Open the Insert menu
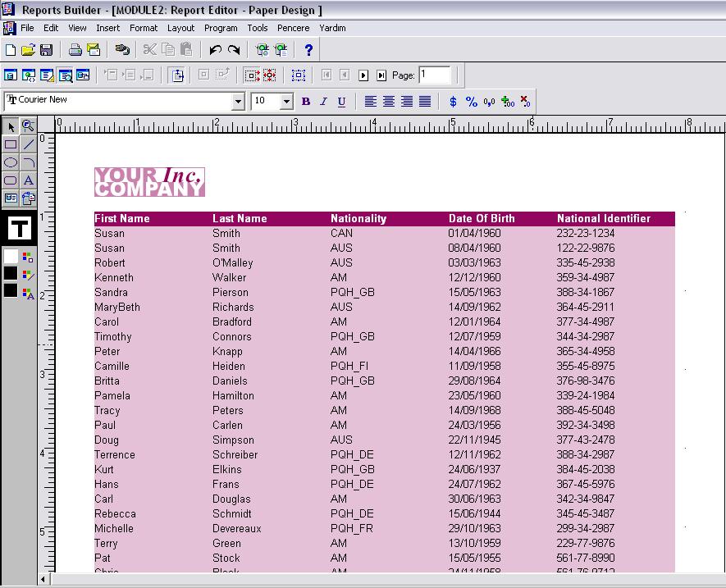Viewport: 726px width, 588px height. click(108, 27)
